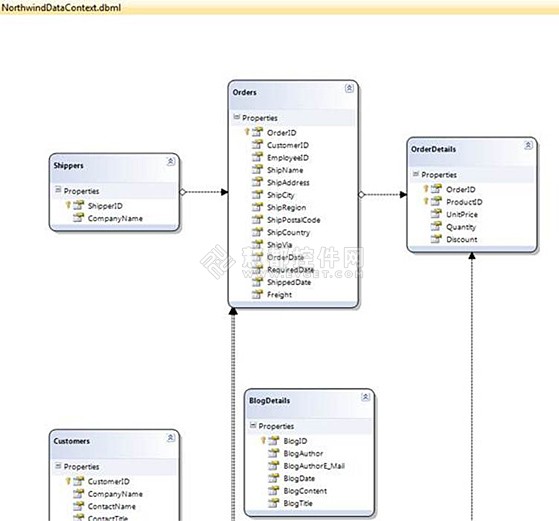Click the UnitPrice property icon
The width and height of the screenshot is (559, 521).
(436, 214)
